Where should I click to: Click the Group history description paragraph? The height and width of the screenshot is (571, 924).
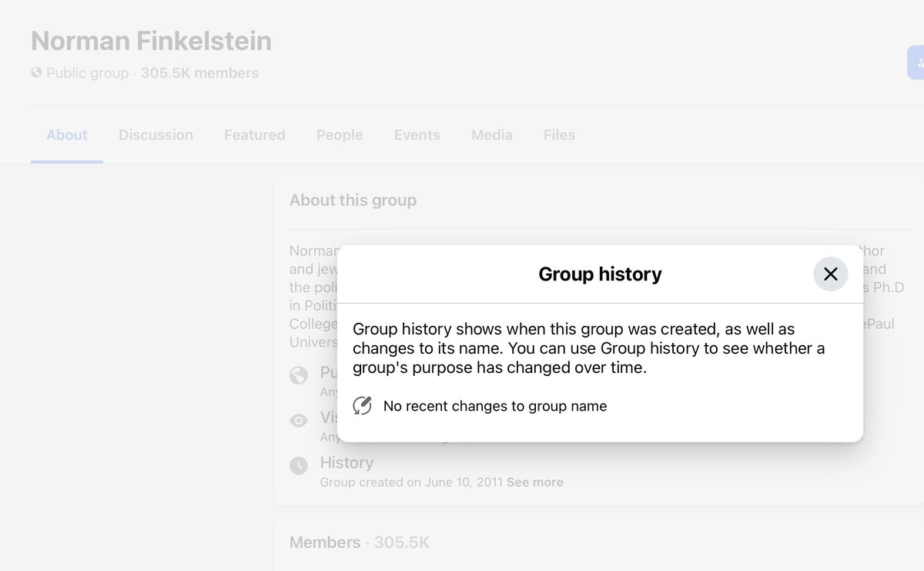pos(589,348)
